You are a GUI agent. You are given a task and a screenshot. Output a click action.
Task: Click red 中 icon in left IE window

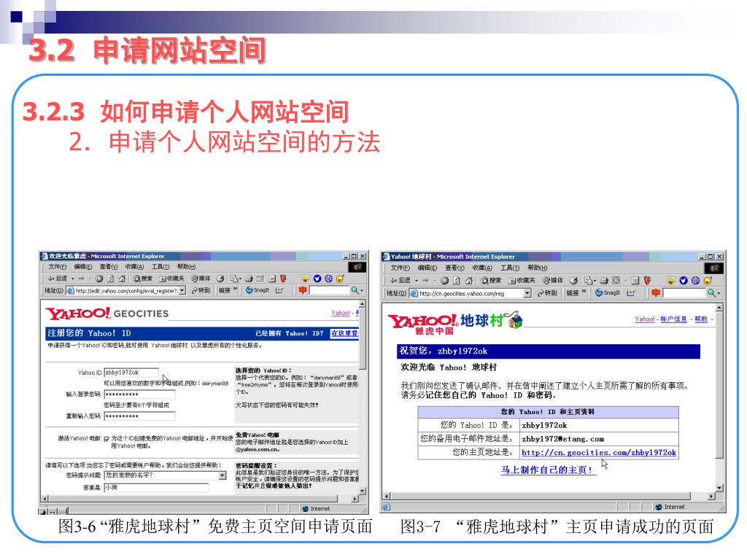click(x=303, y=290)
